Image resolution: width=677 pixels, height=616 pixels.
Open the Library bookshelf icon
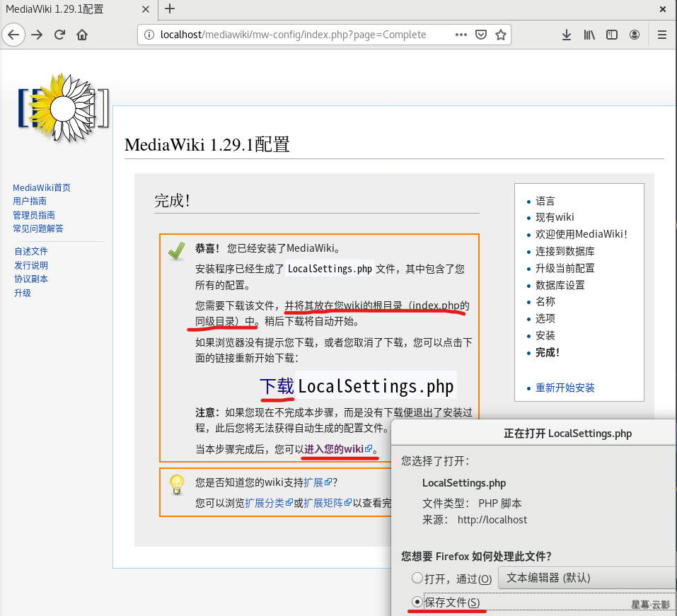pos(589,35)
